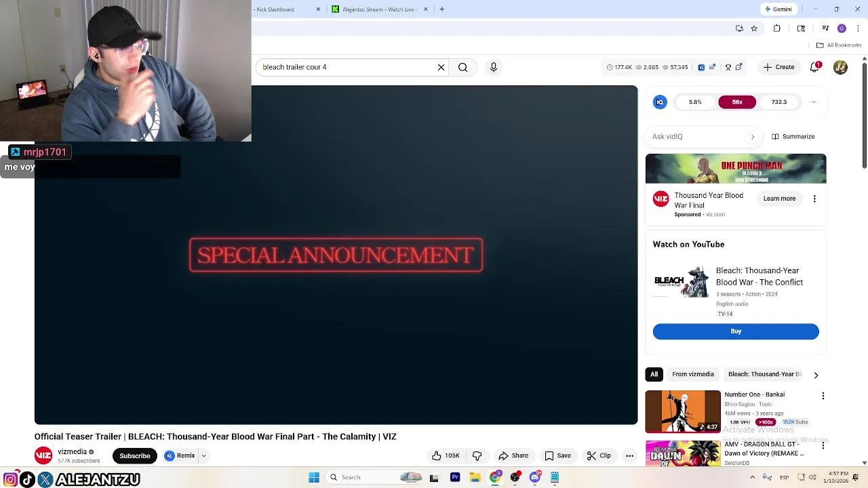Open Number One - Bankai video thumbnail

[683, 411]
